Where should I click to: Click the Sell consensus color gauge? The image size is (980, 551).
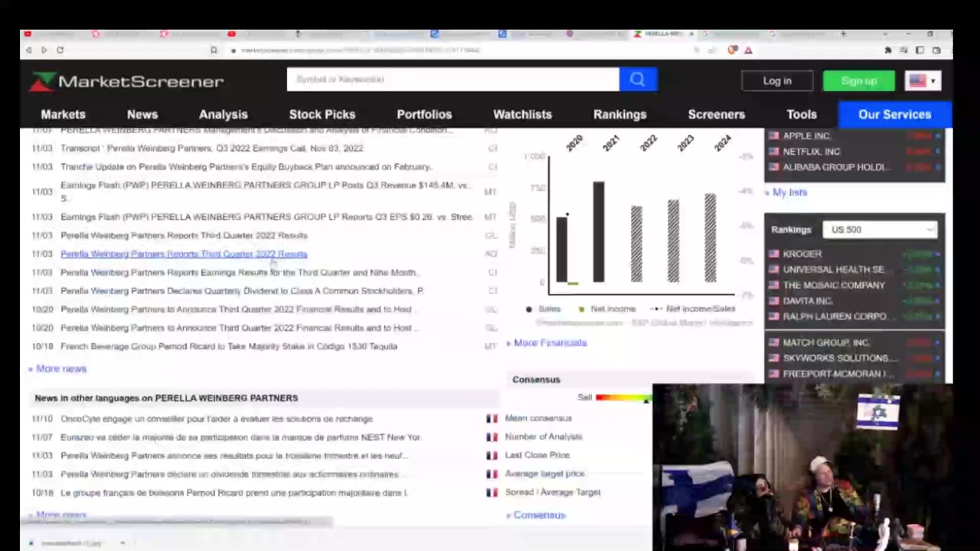pyautogui.click(x=623, y=398)
